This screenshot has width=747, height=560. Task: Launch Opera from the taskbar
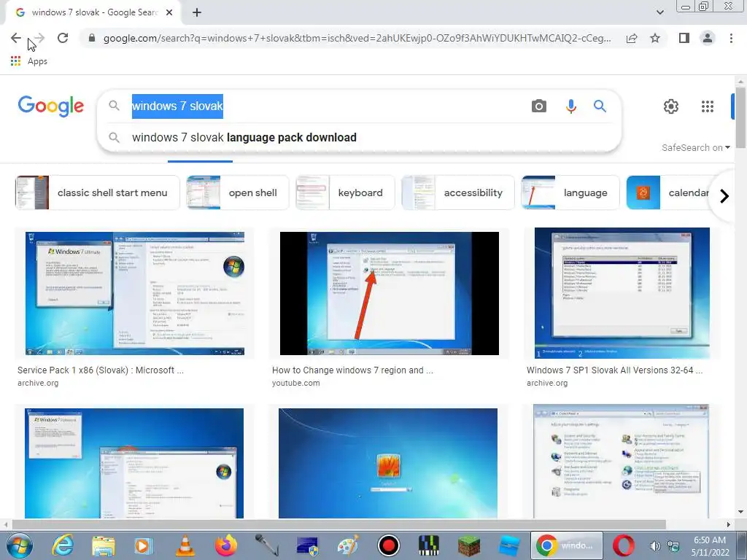[624, 545]
